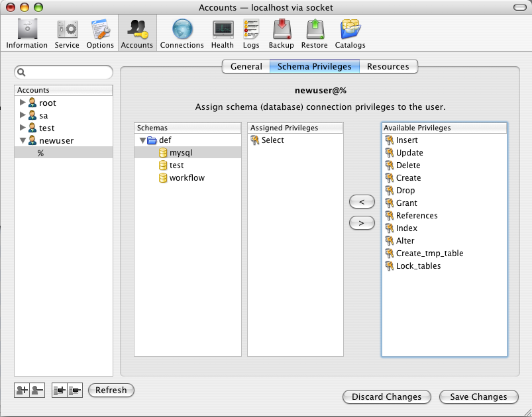Switch to the General tab
The image size is (532, 417).
246,66
